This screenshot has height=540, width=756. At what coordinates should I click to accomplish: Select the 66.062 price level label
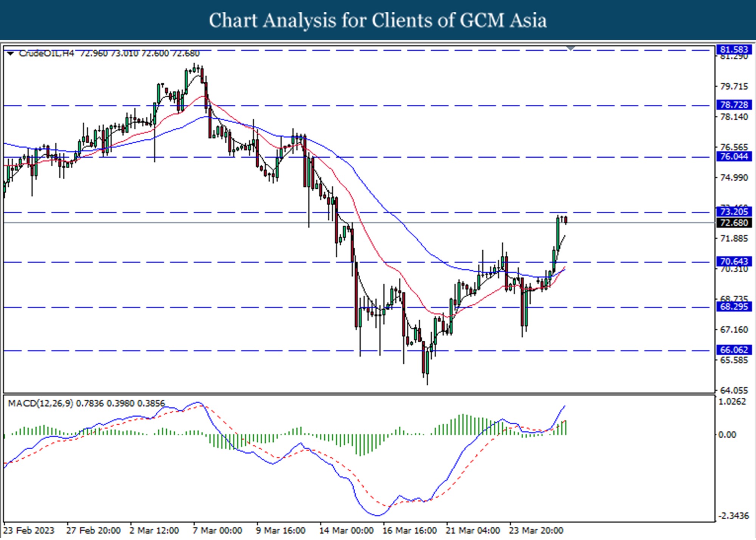point(734,350)
